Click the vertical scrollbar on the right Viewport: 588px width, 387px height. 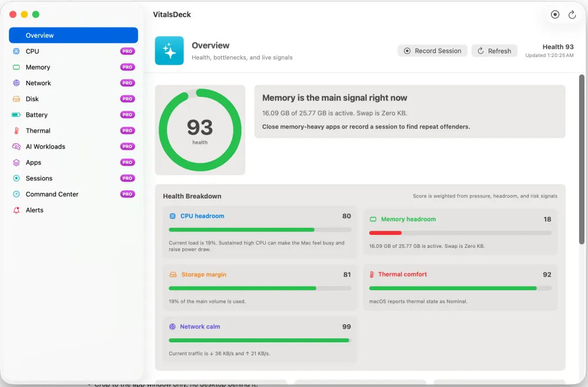click(582, 159)
